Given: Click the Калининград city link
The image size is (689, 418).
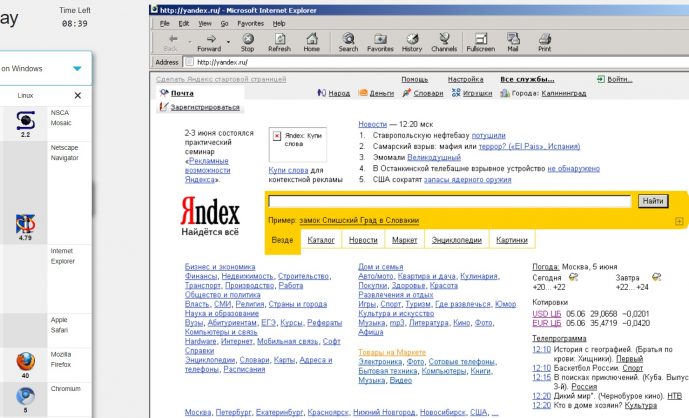Looking at the screenshot, I should click(564, 93).
